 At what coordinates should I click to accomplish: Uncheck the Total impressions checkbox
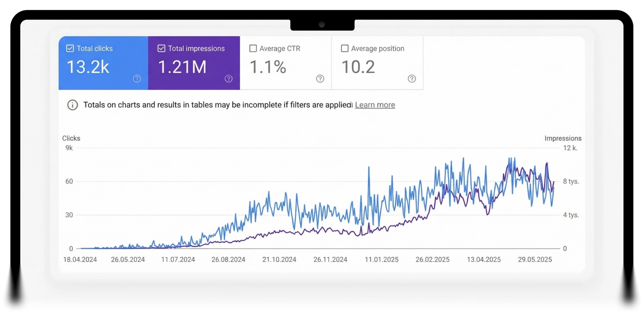tap(161, 48)
